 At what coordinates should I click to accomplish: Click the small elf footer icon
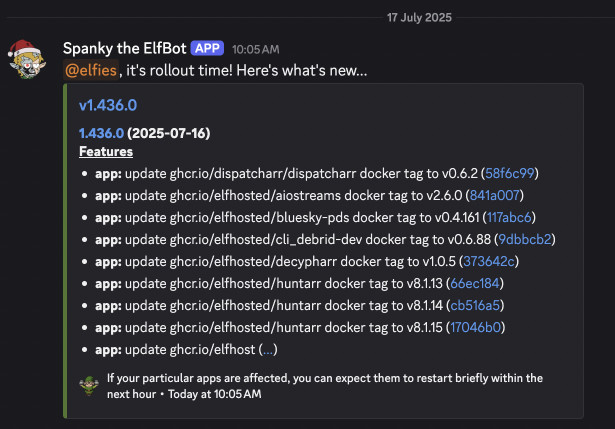click(89, 386)
